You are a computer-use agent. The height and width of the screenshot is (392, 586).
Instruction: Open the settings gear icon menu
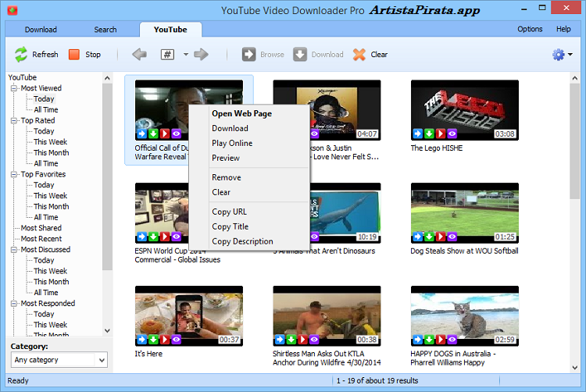pos(558,55)
